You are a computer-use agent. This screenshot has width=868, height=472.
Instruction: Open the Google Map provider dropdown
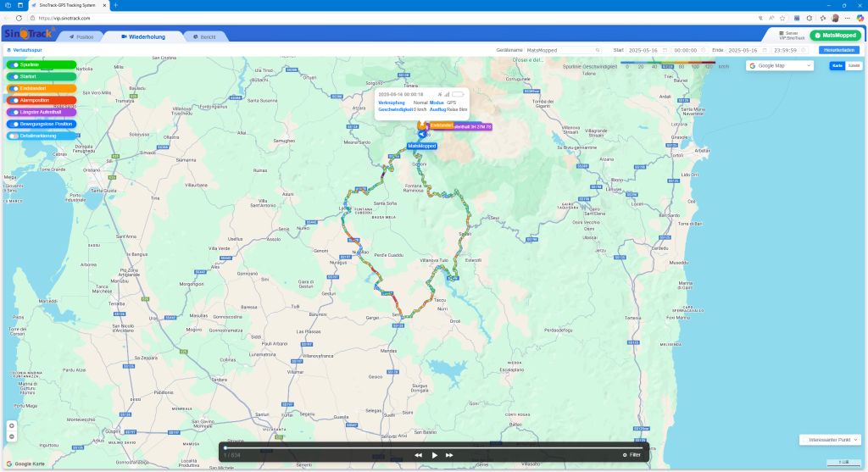779,65
